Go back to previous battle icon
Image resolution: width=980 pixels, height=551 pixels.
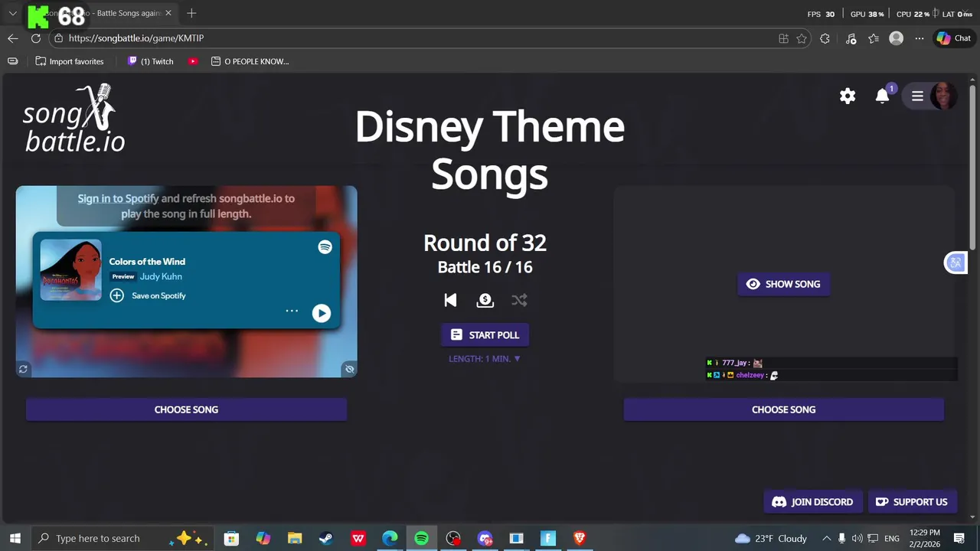[450, 300]
